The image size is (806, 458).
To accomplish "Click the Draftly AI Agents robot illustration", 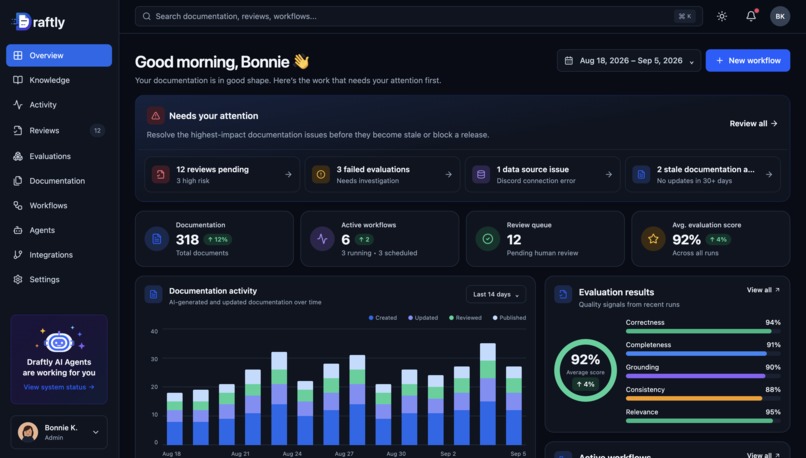I will (x=59, y=339).
